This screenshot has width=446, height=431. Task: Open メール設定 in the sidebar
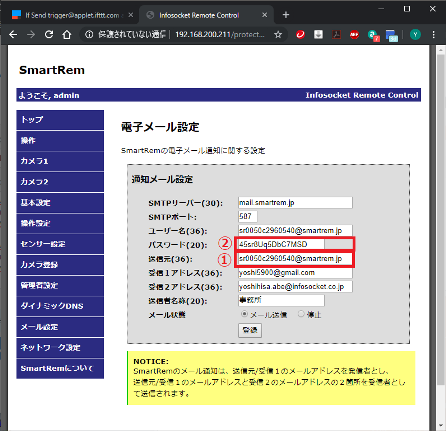click(60, 327)
